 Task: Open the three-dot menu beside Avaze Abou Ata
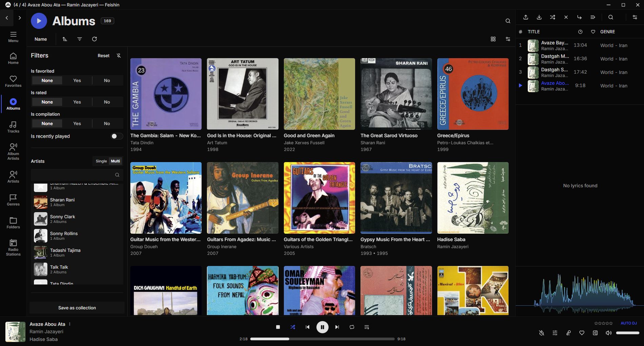coord(70,324)
